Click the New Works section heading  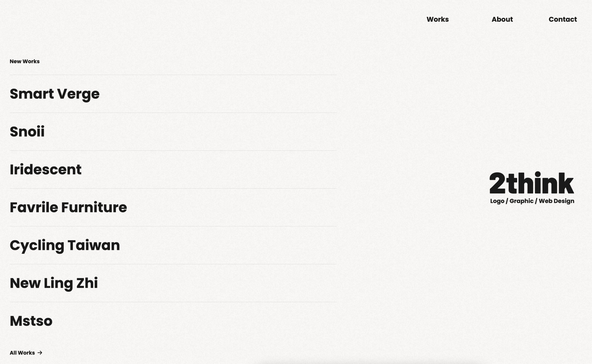point(25,61)
